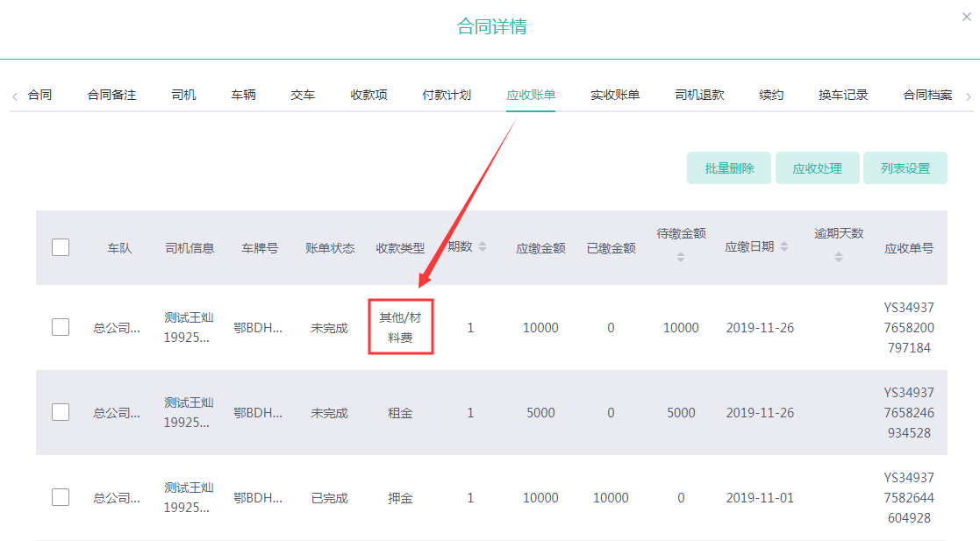The image size is (980, 541).
Task: Open the 付款计划 tab
Action: (447, 95)
